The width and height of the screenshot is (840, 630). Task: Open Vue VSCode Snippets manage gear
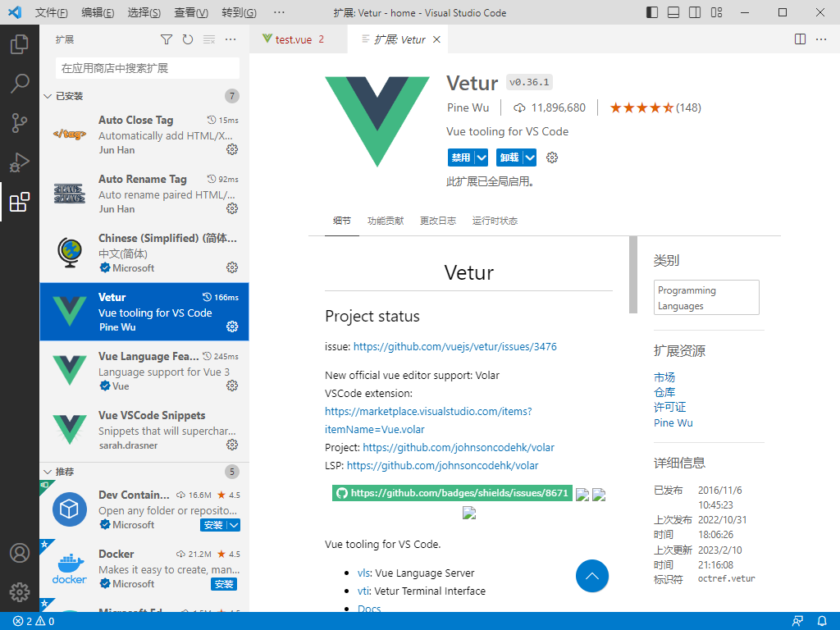pos(232,444)
